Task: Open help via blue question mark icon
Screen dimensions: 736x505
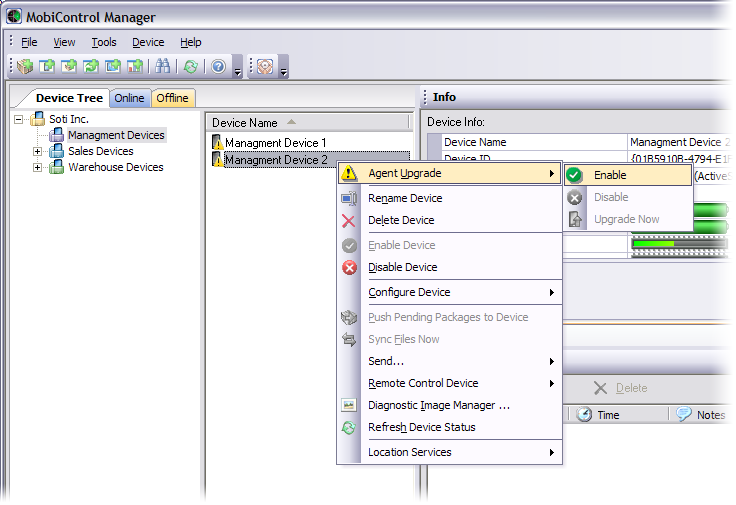Action: pos(218,66)
